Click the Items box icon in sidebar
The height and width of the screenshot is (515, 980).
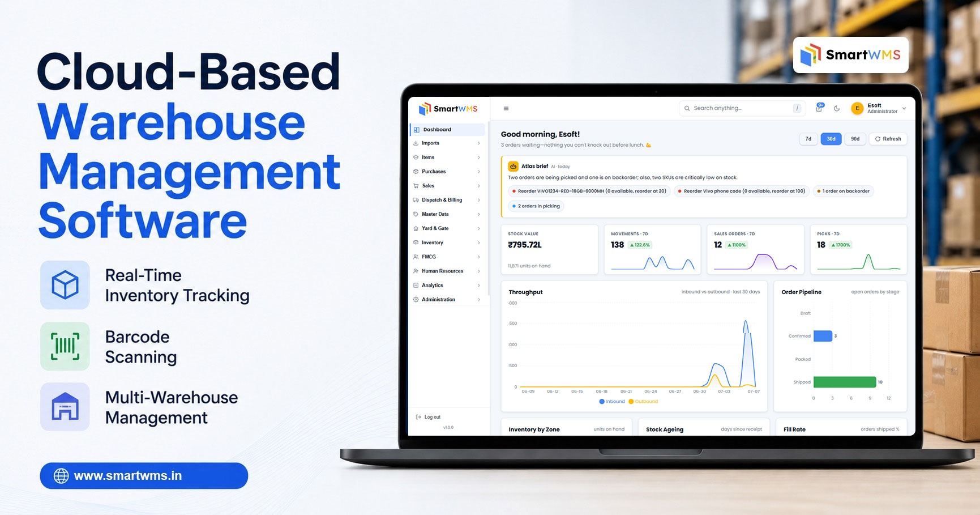416,158
